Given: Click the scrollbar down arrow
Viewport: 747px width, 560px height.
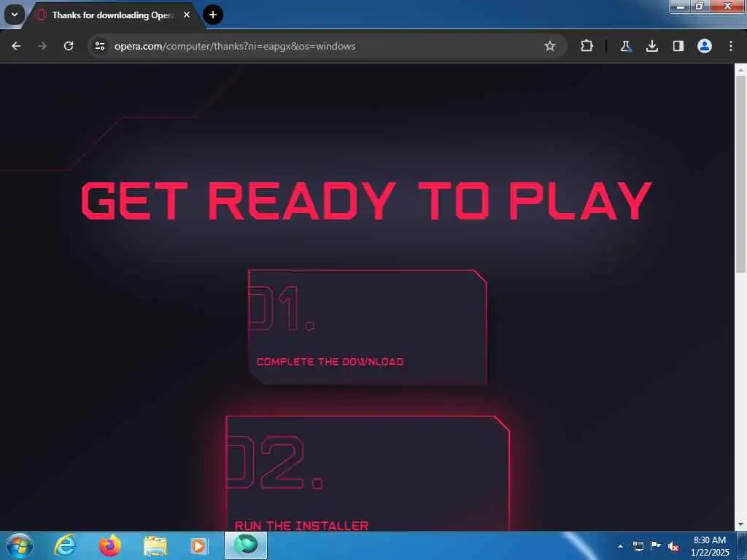Looking at the screenshot, I should click(740, 525).
